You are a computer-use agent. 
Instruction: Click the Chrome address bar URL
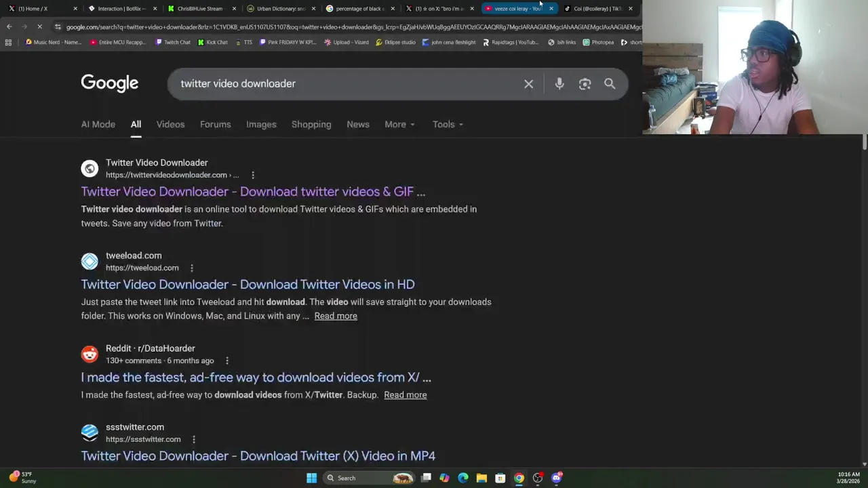pyautogui.click(x=353, y=27)
